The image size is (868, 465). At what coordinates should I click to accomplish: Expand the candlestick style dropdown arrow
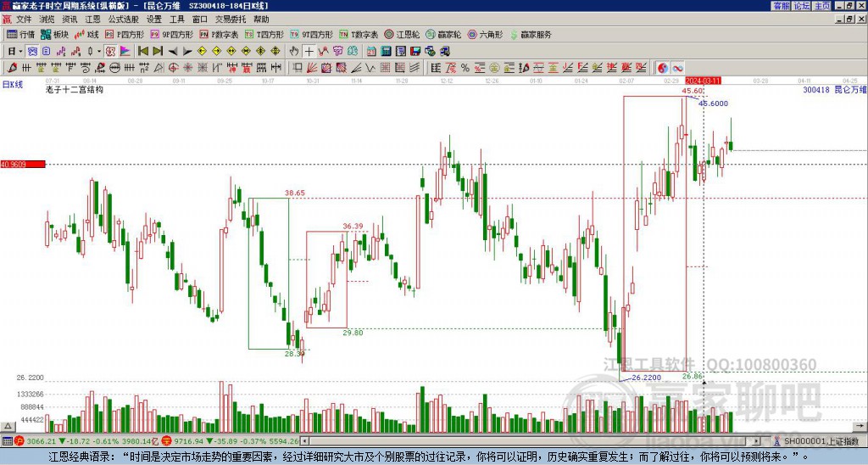pyautogui.click(x=99, y=52)
